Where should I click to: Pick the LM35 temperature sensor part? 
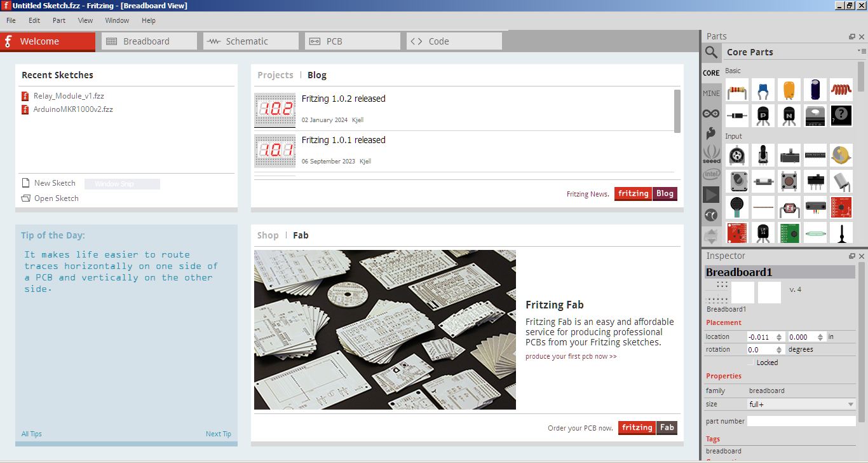point(763,233)
